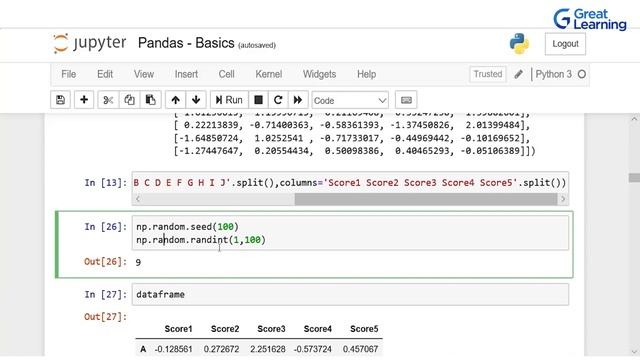Insert a new cell below with the plus icon
The width and height of the screenshot is (640, 360).
coord(84,100)
